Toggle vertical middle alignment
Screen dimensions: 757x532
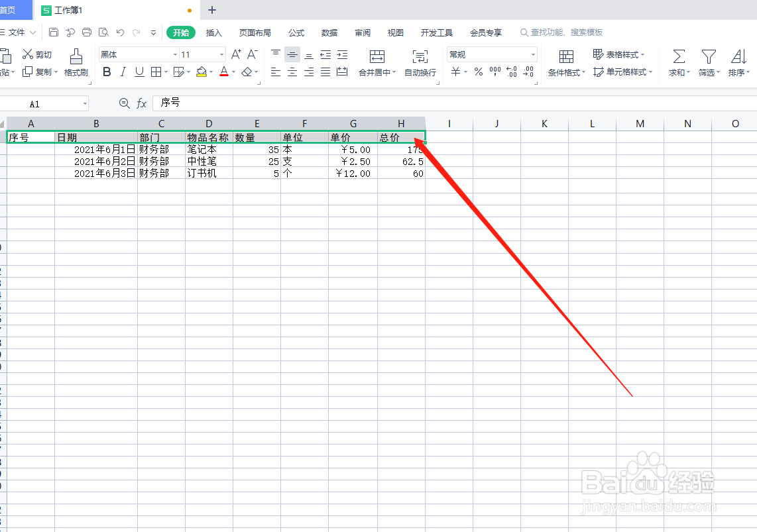[x=292, y=54]
